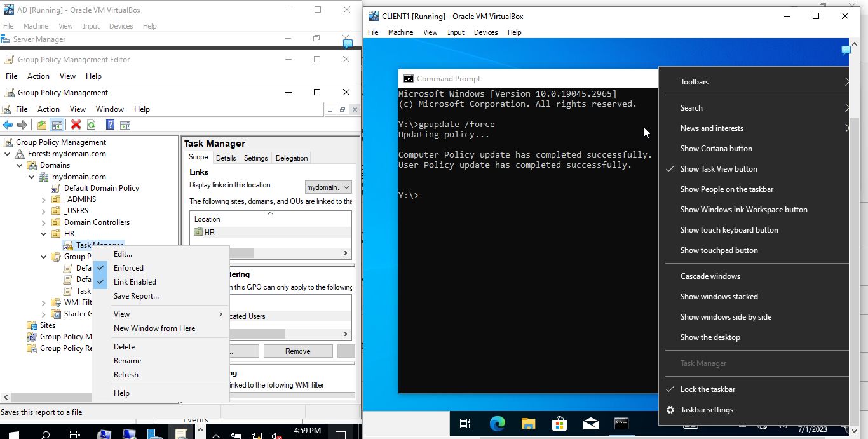This screenshot has width=868, height=439.
Task: Click the Start button on AD taskbar
Action: 13,435
